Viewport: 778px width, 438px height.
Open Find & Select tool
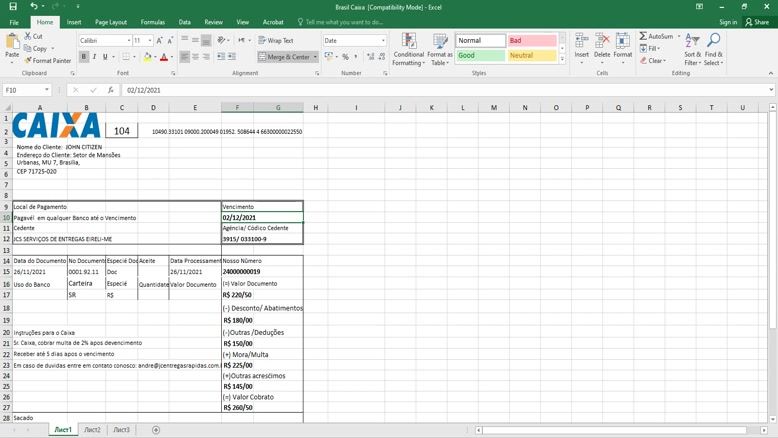pyautogui.click(x=713, y=49)
